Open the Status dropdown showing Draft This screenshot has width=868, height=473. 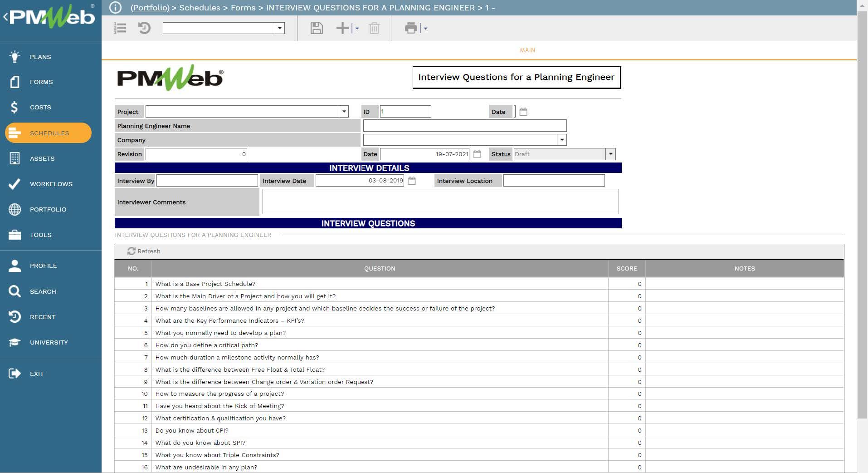pos(610,154)
